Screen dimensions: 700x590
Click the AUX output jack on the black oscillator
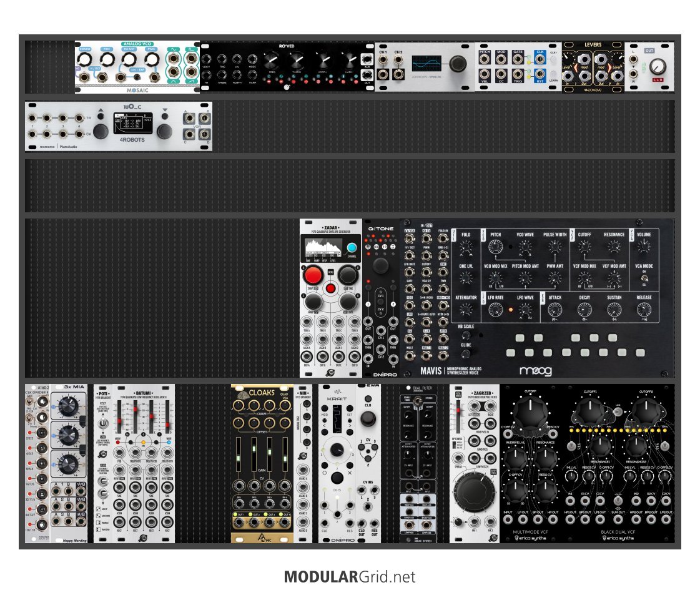pyautogui.click(x=367, y=59)
